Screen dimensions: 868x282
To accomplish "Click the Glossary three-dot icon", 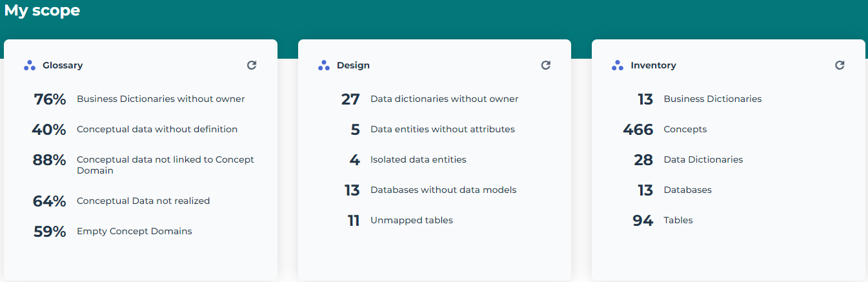I will tap(30, 65).
